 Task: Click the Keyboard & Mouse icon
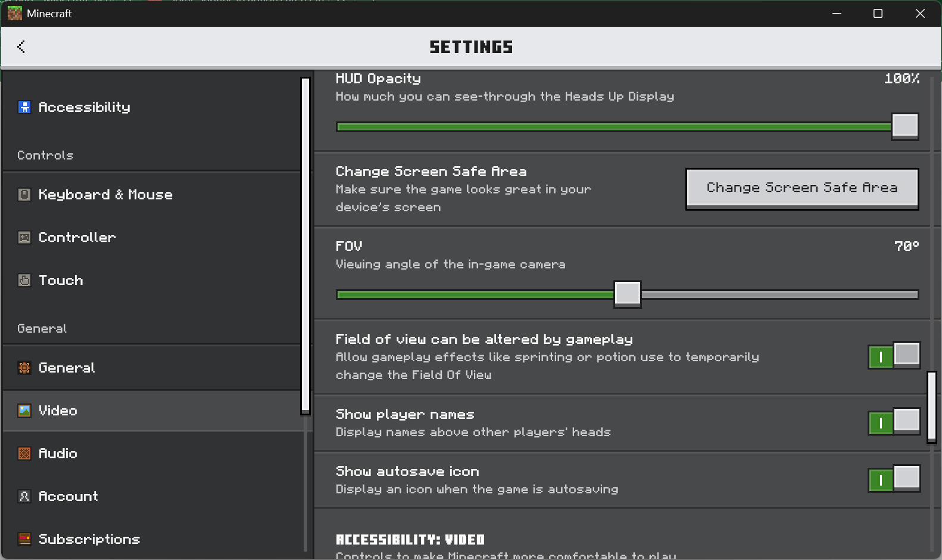pos(24,195)
